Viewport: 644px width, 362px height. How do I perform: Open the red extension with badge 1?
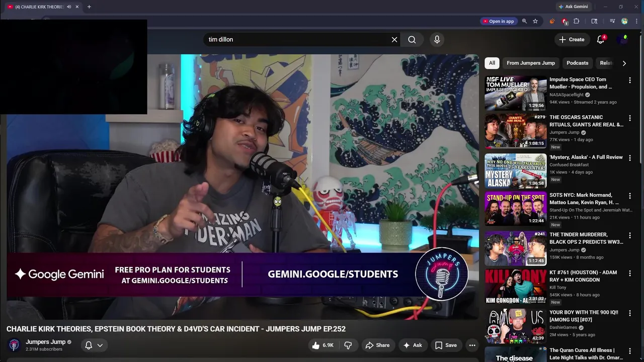click(565, 21)
